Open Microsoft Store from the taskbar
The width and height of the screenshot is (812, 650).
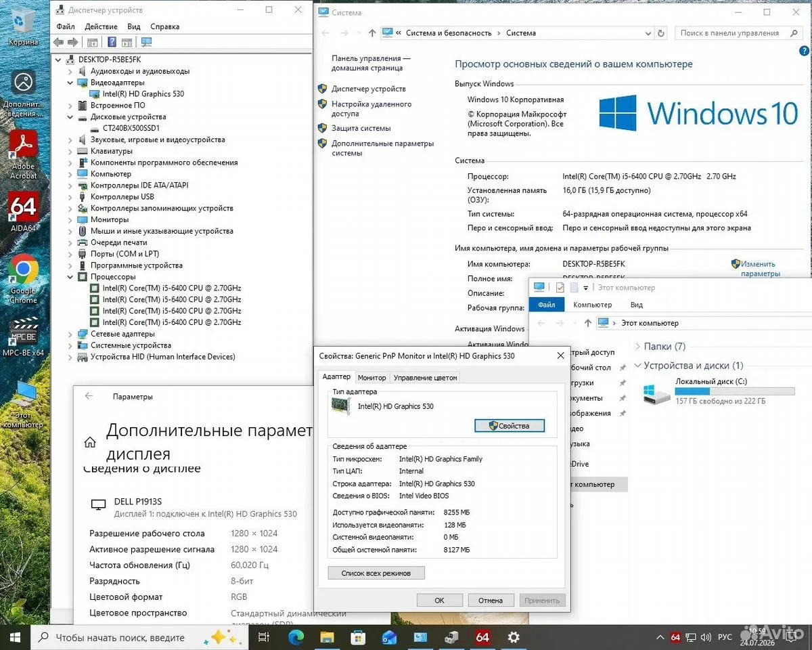(358, 637)
